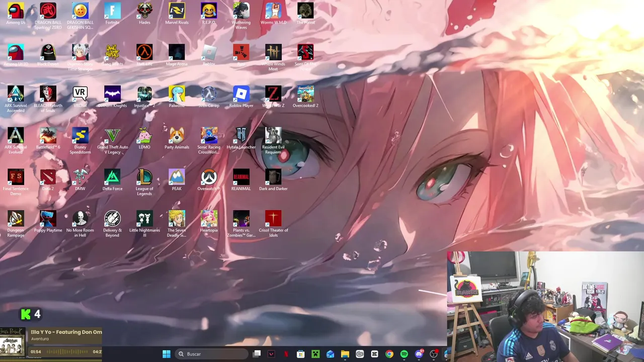This screenshot has width=644, height=362.
Task: Open the Where Winds Meet shortcut
Action: [x=273, y=57]
